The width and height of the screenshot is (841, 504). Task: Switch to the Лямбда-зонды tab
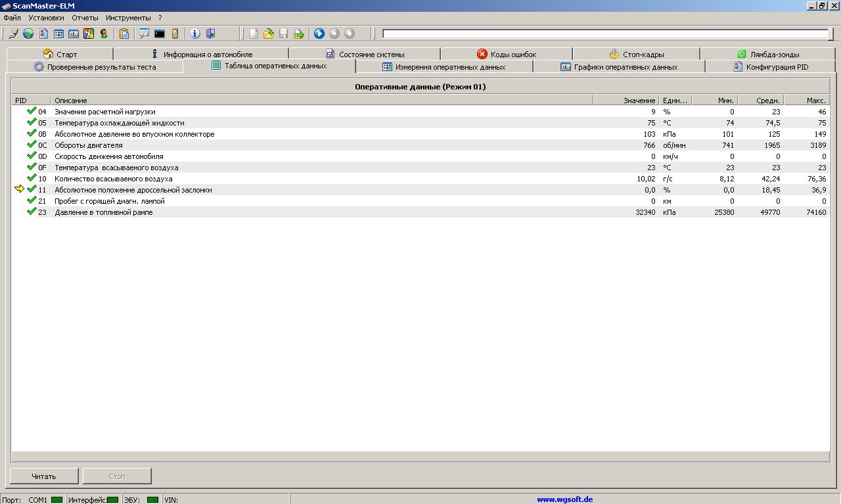pyautogui.click(x=768, y=54)
